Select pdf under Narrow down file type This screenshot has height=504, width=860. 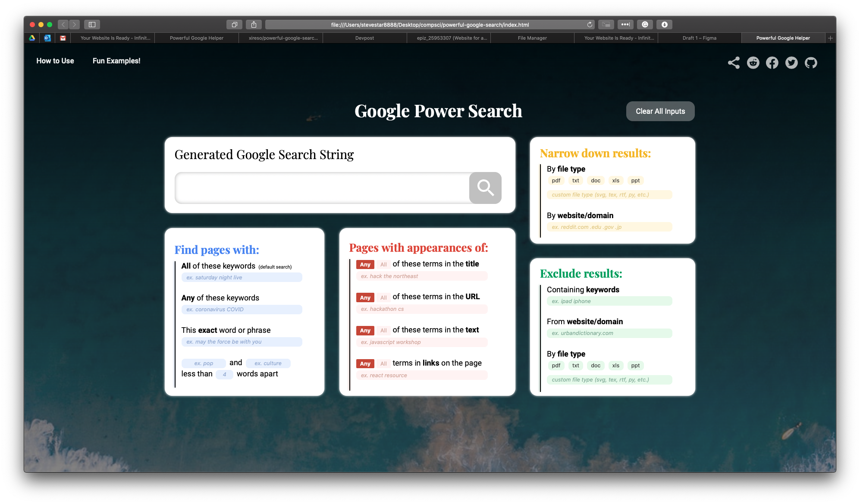[x=556, y=181]
